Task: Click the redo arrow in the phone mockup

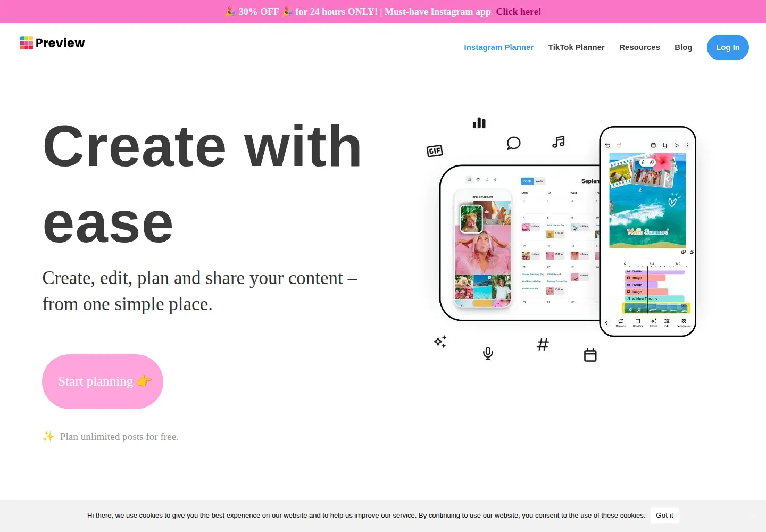Action: point(619,145)
